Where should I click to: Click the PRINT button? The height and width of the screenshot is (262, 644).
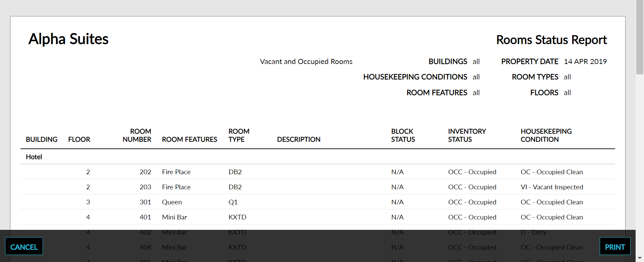pyautogui.click(x=615, y=246)
